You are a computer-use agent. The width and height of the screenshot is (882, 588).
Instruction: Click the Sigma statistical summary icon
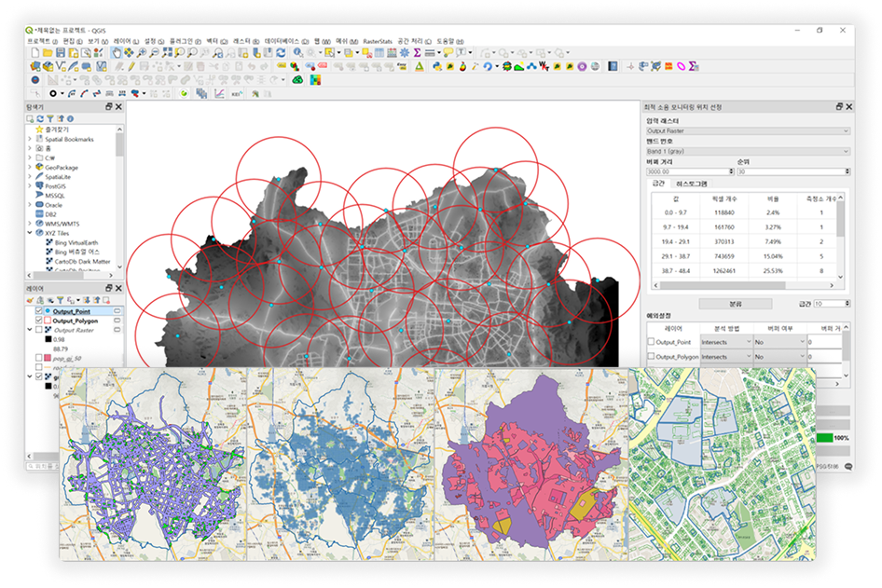coord(417,53)
